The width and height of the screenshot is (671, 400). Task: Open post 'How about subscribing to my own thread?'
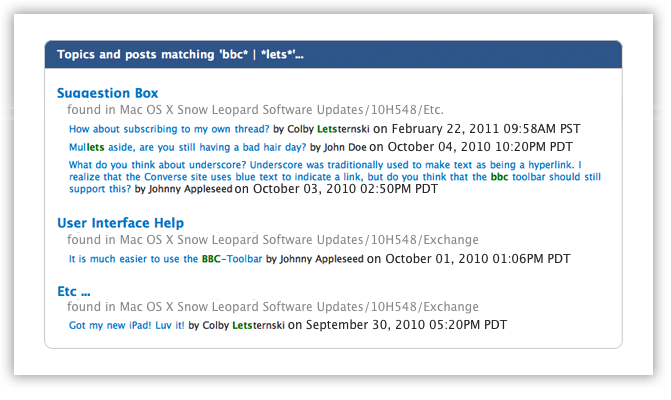tap(169, 129)
